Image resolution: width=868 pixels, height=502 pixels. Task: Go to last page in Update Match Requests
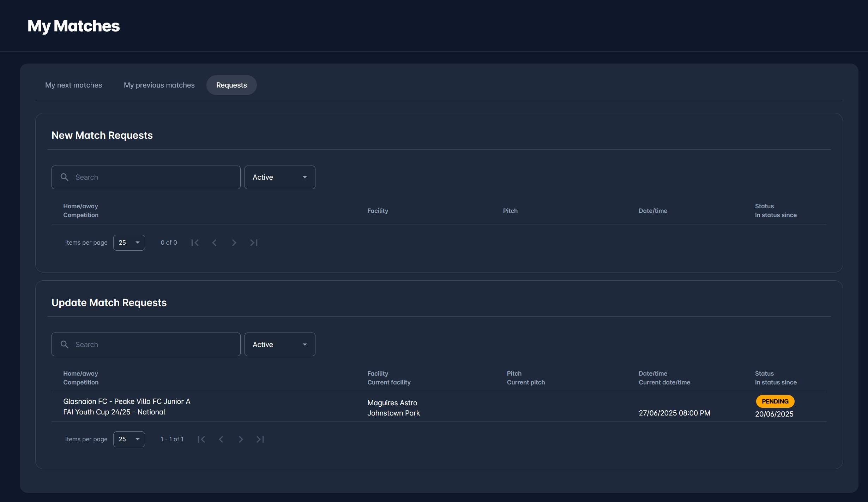(x=260, y=439)
